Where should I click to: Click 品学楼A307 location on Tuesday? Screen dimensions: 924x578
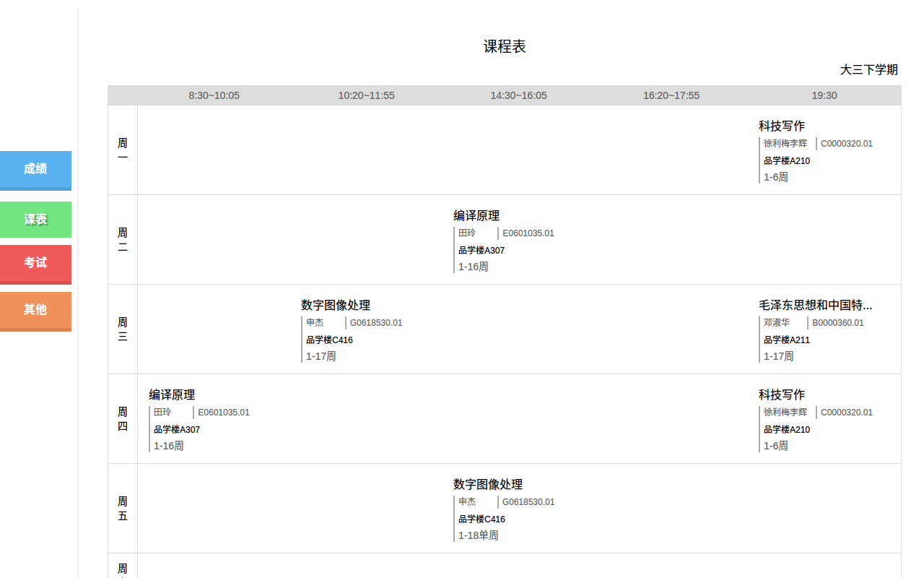pos(481,250)
